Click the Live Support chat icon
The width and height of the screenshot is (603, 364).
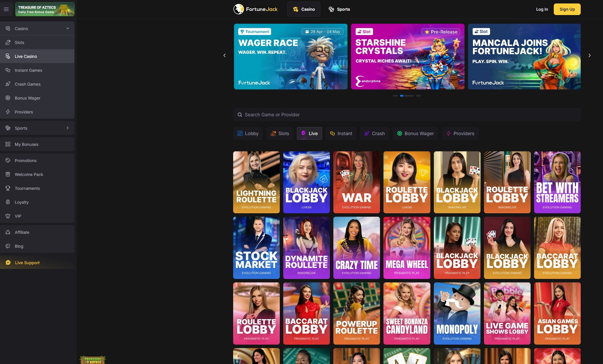pos(8,263)
